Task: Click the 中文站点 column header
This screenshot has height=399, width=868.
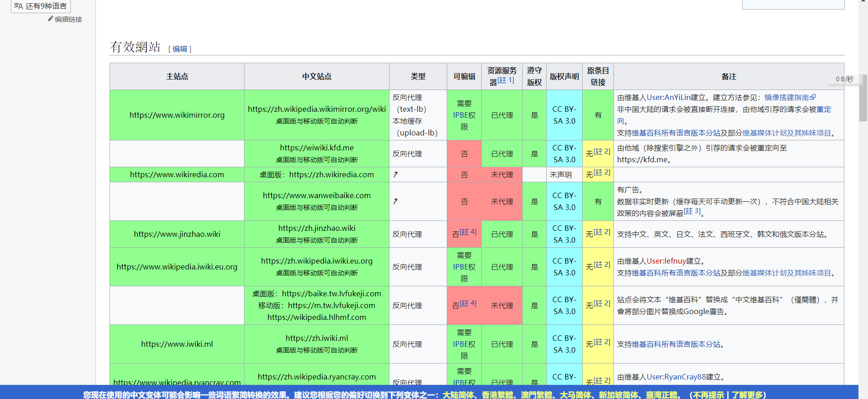Action: (x=317, y=76)
